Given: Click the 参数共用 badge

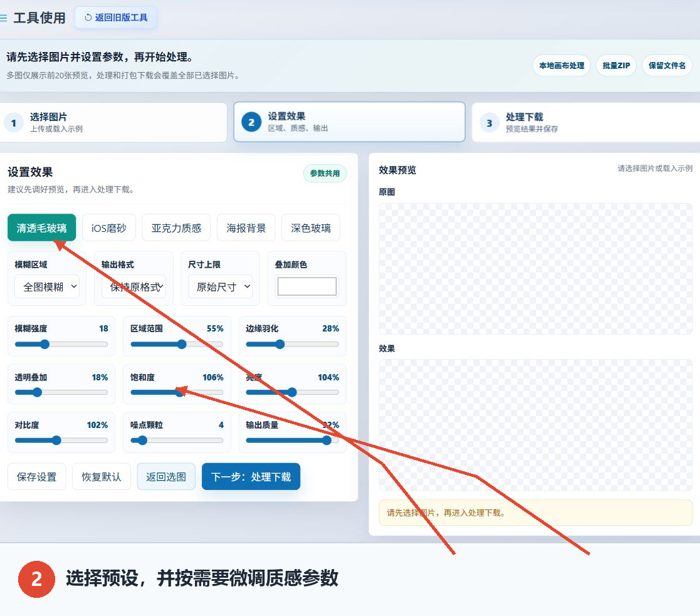Looking at the screenshot, I should tap(325, 173).
